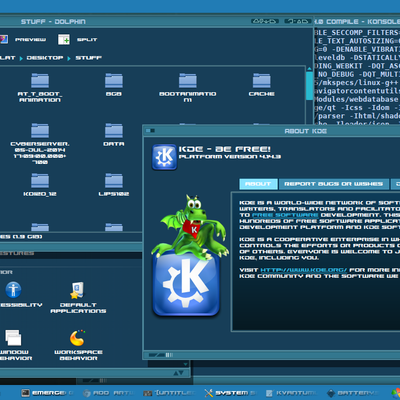Image resolution: width=400 pixels, height=400 pixels.
Task: Switch to the Add Art task in taskbar
Action: pos(108,393)
